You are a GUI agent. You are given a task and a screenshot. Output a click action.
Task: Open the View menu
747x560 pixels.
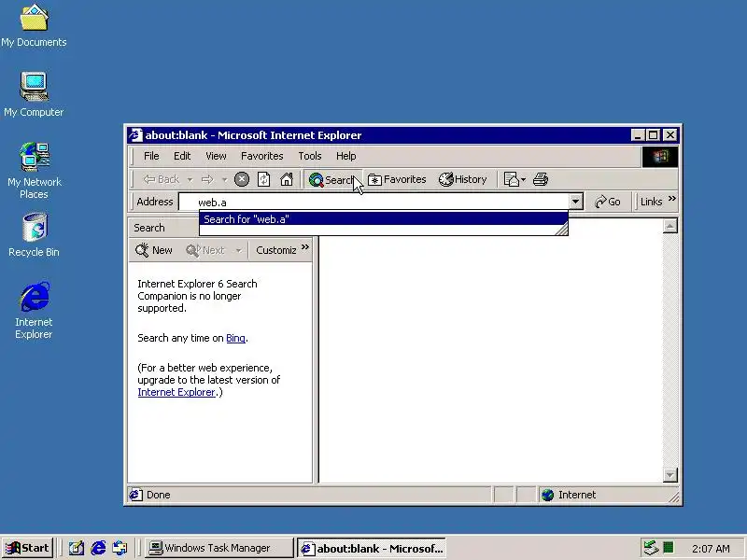[x=216, y=156]
